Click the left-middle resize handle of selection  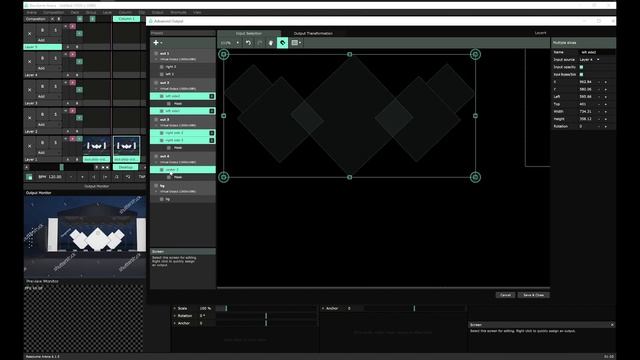pos(224,116)
